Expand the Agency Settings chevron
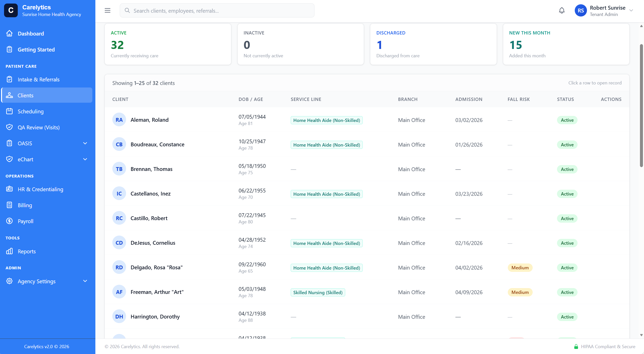 [85, 281]
